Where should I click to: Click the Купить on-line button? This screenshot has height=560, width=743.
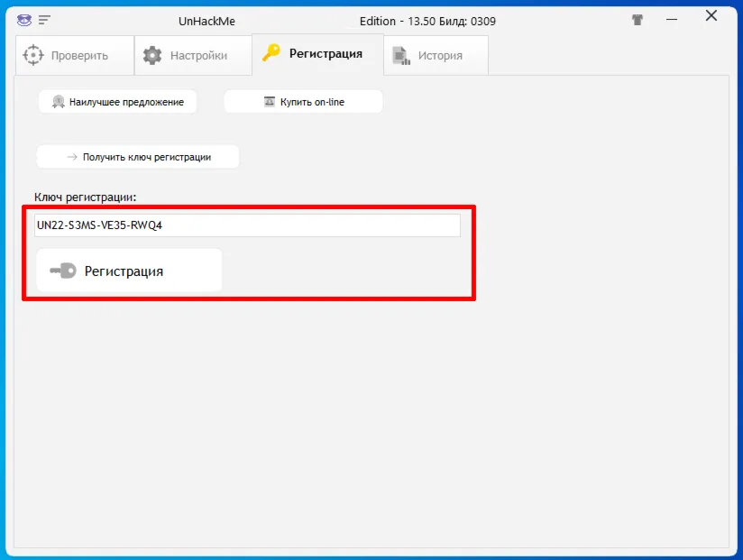pyautogui.click(x=303, y=102)
